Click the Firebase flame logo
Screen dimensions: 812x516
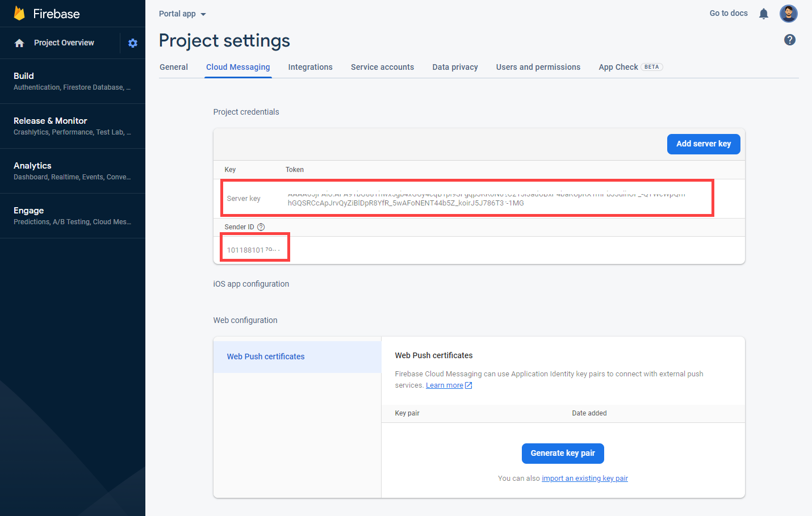(19, 13)
